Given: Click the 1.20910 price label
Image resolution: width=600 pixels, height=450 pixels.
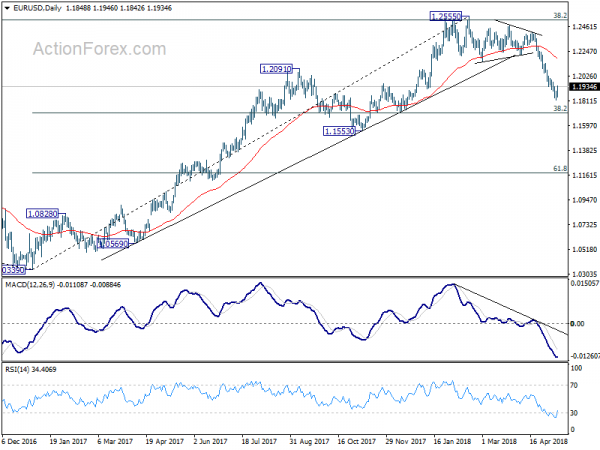Looking at the screenshot, I should [276, 69].
